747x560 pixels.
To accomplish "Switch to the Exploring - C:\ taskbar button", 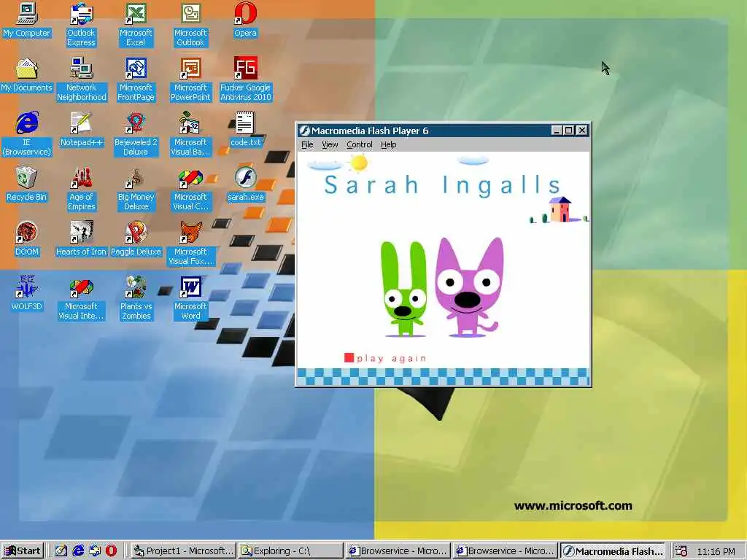I will pyautogui.click(x=290, y=551).
